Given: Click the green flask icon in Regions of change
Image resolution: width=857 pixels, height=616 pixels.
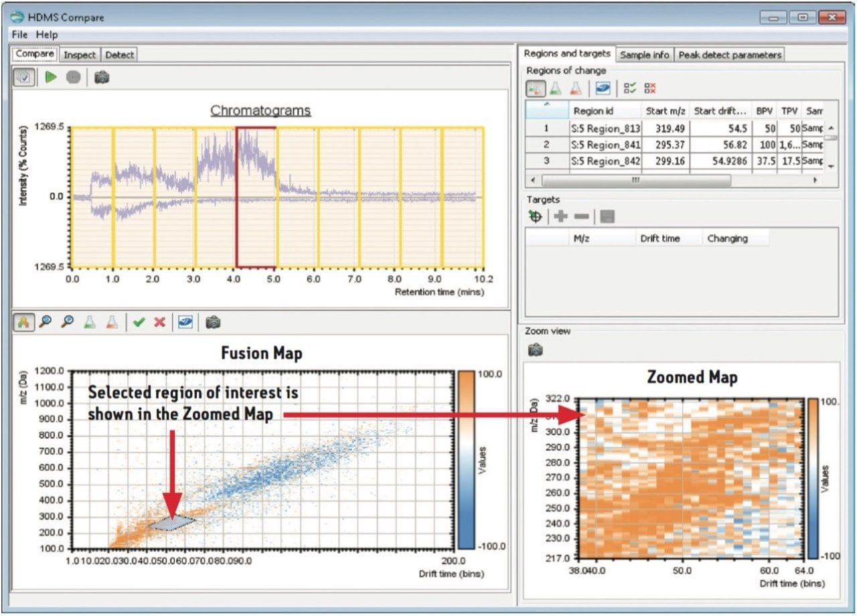Looking at the screenshot, I should tap(556, 88).
